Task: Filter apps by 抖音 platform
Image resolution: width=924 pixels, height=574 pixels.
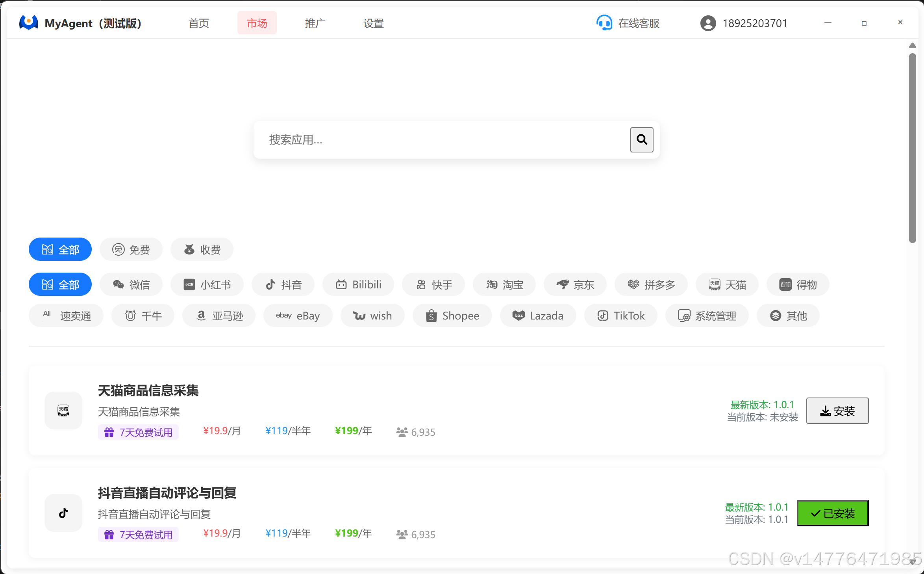Action: tap(283, 284)
